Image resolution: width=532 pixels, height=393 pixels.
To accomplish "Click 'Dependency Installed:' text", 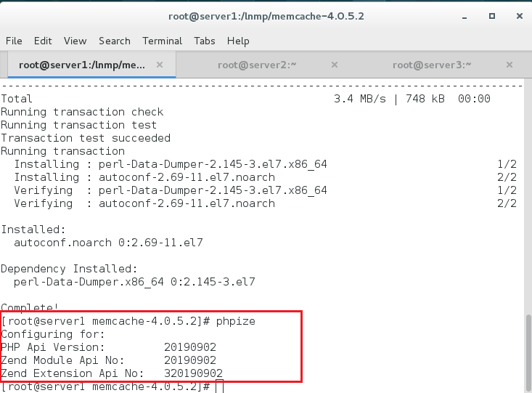I will coord(69,269).
